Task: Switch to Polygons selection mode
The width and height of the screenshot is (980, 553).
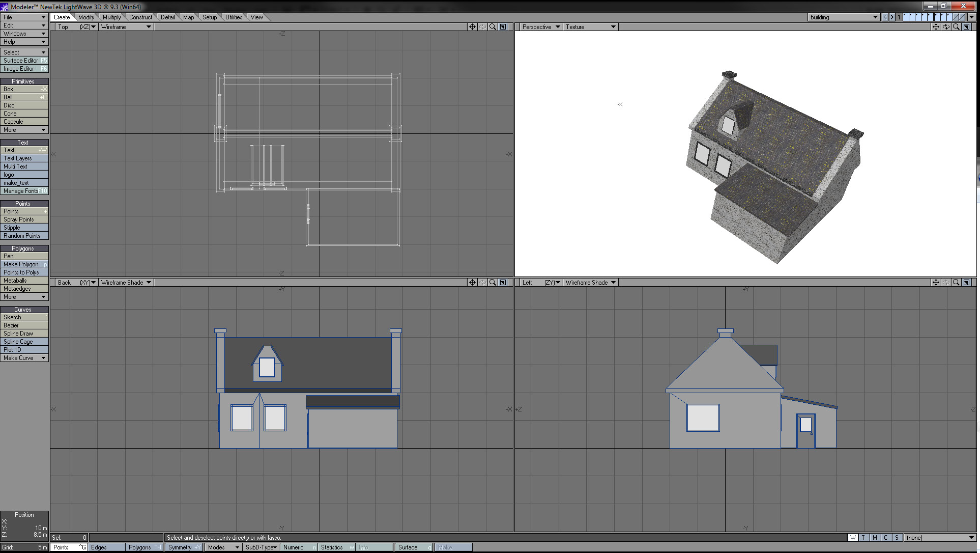Action: coord(145,547)
